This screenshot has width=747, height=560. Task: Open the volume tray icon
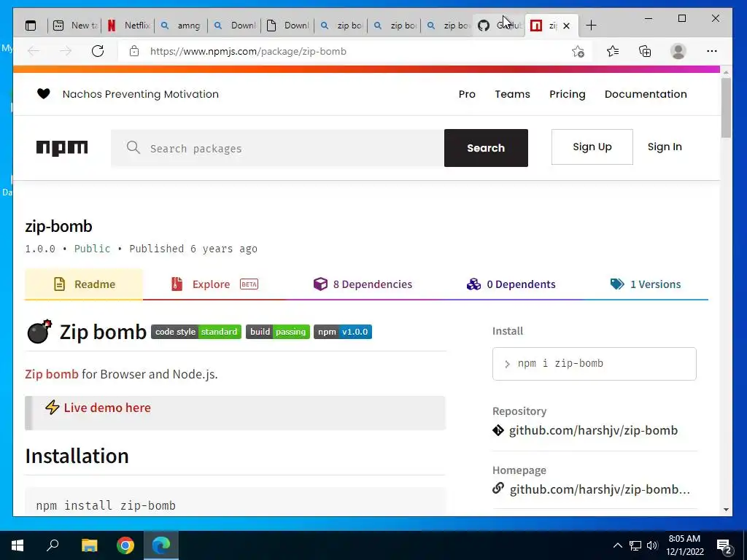[652, 545]
